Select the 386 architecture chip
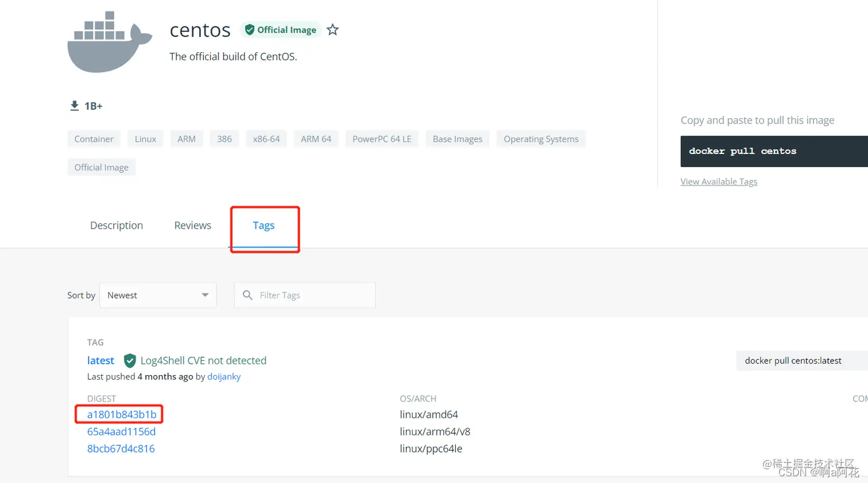The height and width of the screenshot is (483, 868). point(224,139)
